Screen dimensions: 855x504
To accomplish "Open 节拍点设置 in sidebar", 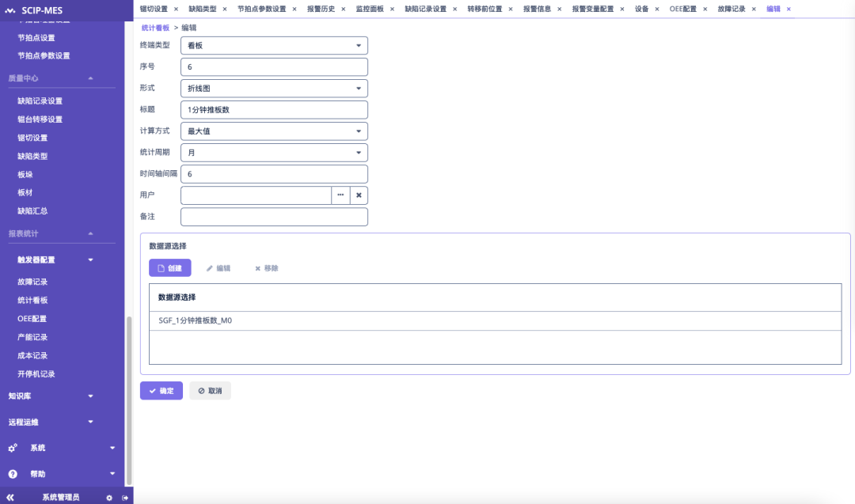I will (x=36, y=38).
